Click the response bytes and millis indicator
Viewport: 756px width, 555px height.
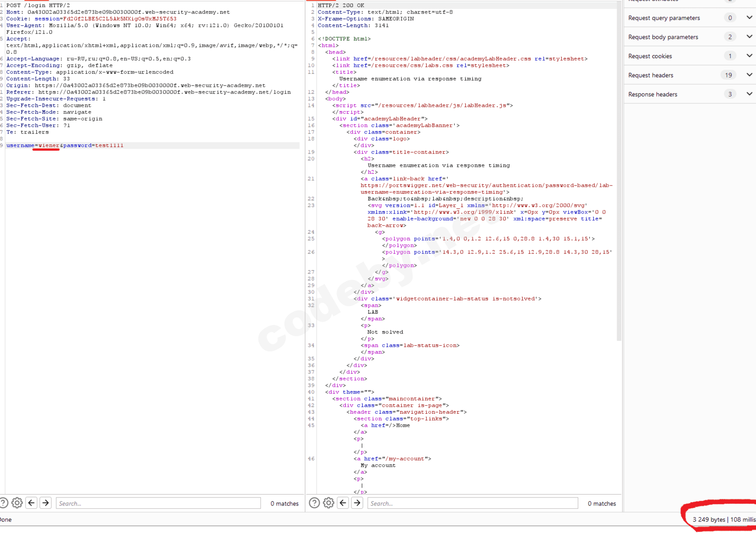click(723, 520)
